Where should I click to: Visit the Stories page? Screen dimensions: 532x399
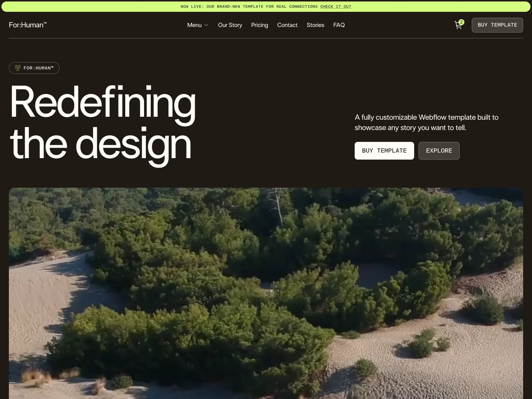coord(315,25)
